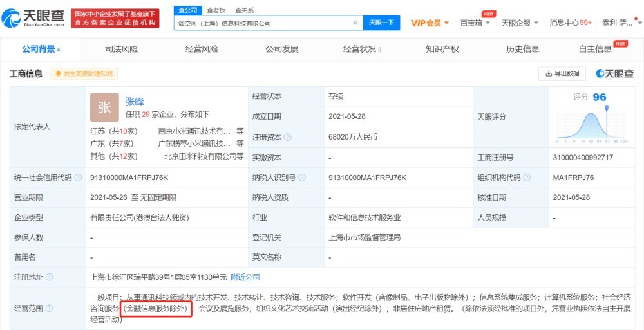Open the 广东横琴小米通讯技 company link

coord(194,143)
